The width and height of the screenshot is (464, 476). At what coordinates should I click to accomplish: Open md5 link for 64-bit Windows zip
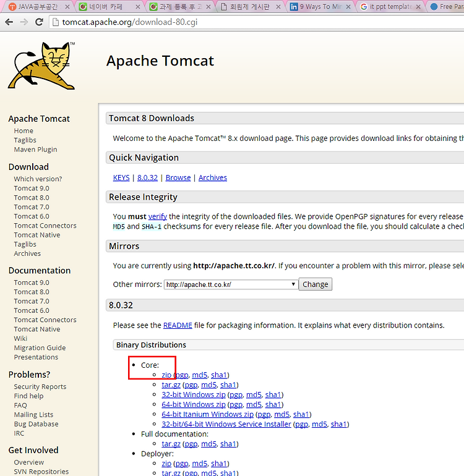point(254,404)
